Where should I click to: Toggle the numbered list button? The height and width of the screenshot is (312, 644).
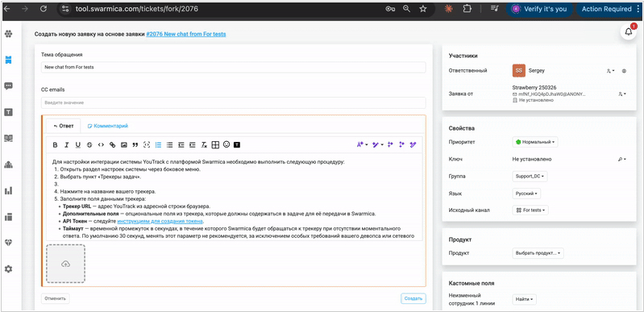tap(158, 144)
